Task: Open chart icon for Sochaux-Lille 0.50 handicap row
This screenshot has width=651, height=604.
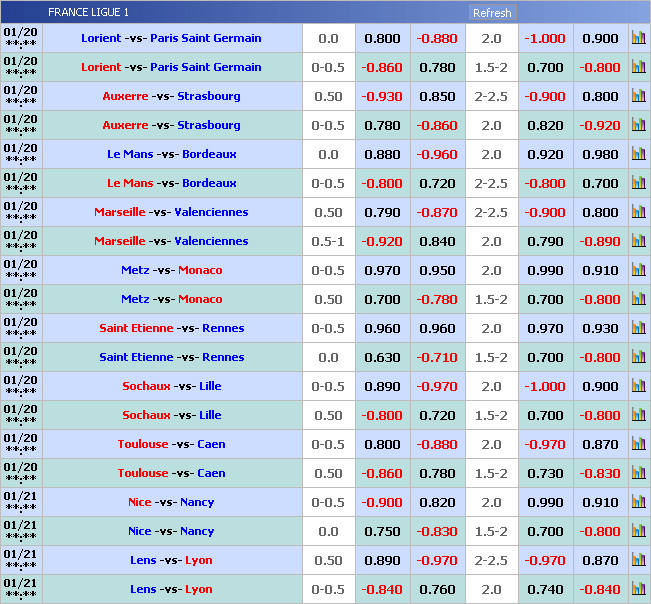Action: (x=638, y=416)
